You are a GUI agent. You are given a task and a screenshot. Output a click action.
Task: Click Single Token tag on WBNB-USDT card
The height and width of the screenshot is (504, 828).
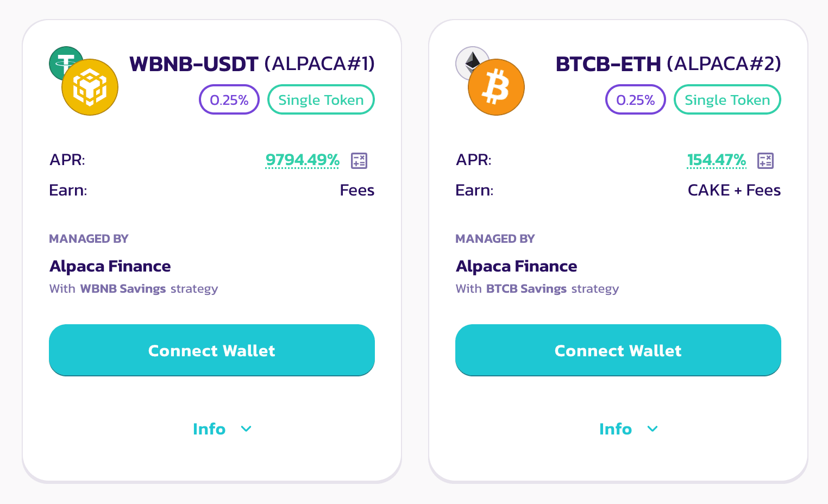[321, 100]
